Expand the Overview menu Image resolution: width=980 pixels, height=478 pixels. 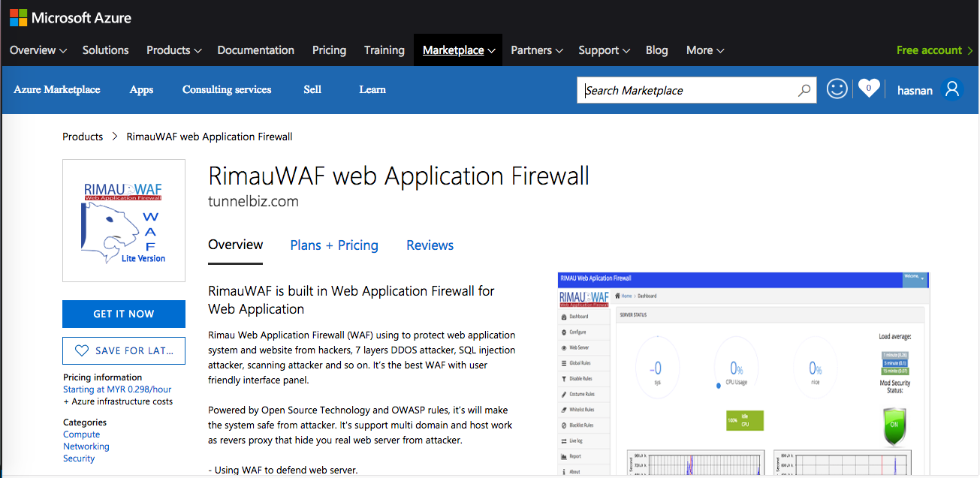coord(38,50)
